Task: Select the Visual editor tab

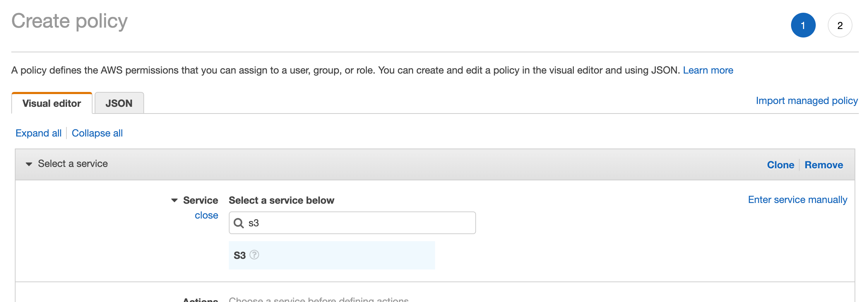Action: coord(52,103)
